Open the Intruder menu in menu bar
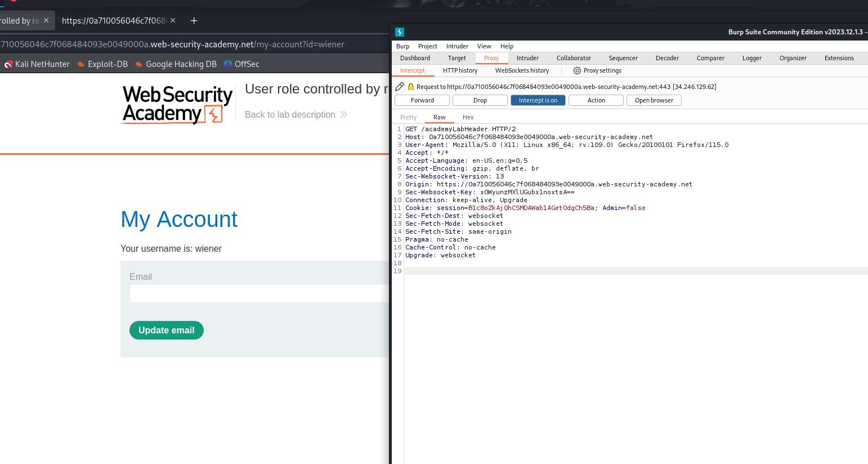Viewport: 868px width, 464px height. point(457,46)
